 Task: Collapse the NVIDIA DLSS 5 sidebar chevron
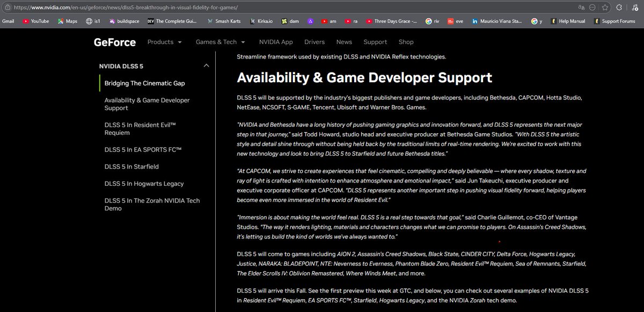coord(206,66)
